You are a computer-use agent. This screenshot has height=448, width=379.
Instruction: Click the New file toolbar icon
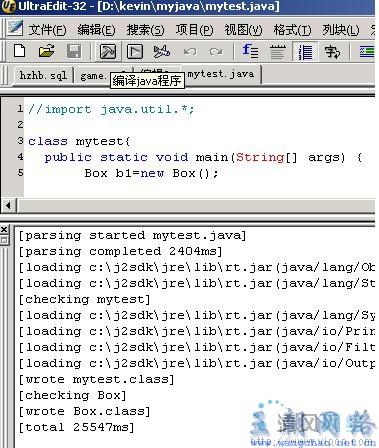(20, 51)
